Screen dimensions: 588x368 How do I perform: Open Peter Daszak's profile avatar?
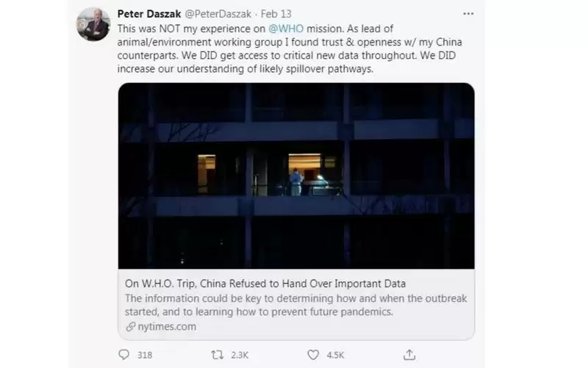coord(93,24)
